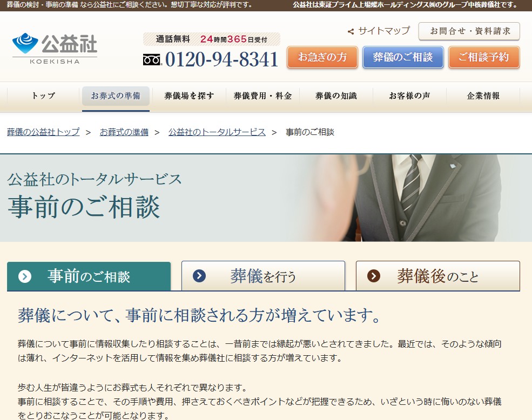Click the orange お急ぎの方 button

coord(322,57)
